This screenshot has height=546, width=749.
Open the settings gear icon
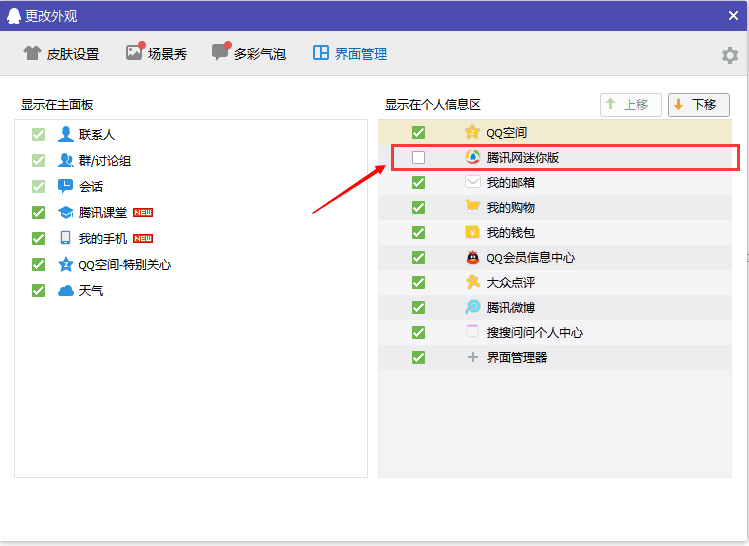(729, 55)
